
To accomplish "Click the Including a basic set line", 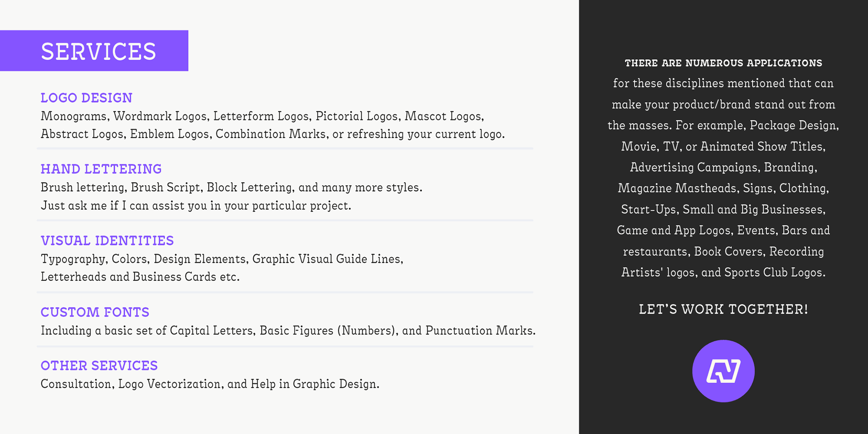I will (x=288, y=330).
